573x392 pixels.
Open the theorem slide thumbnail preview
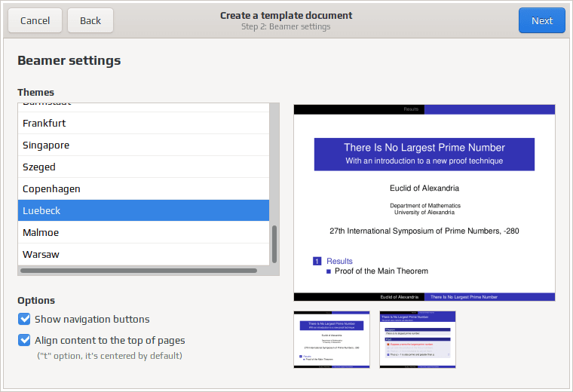tap(418, 339)
